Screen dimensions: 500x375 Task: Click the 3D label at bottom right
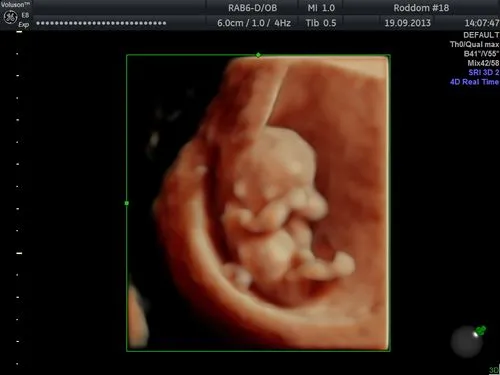pos(494,370)
